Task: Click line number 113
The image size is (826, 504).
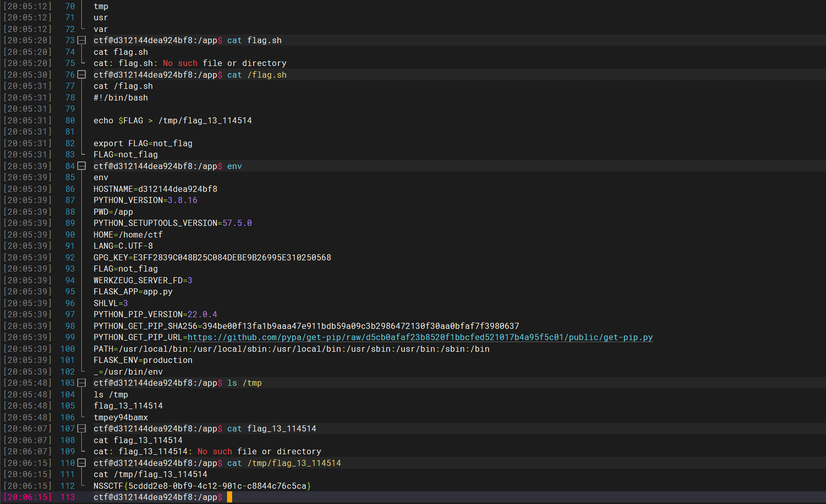Action: pyautogui.click(x=68, y=497)
